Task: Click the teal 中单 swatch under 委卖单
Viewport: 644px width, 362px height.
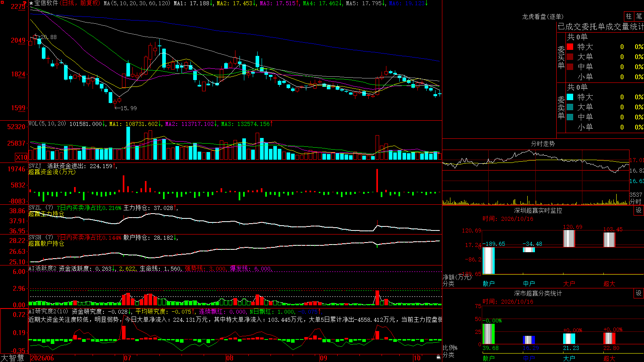Action: pos(570,117)
